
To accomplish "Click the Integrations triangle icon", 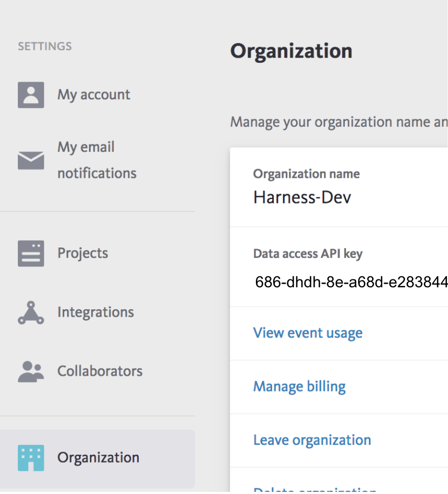I will point(31,312).
